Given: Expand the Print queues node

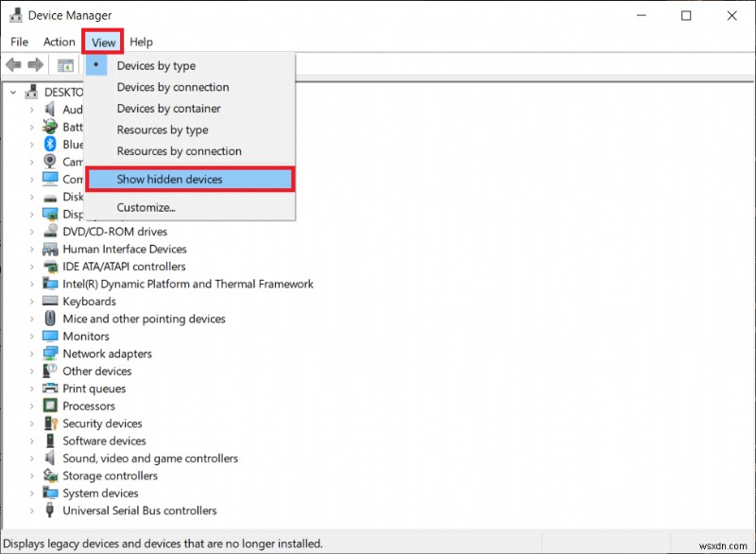Looking at the screenshot, I should click(x=32, y=389).
